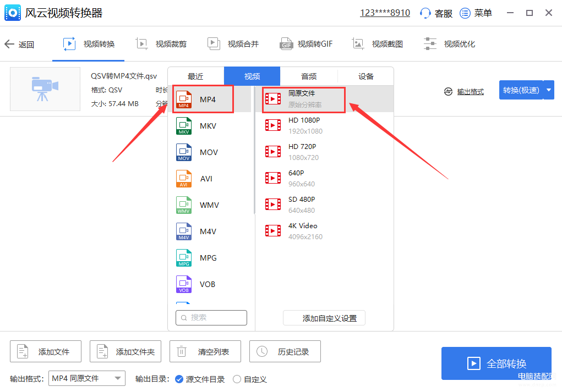
Task: Switch to the 最近 tab
Action: coord(196,76)
